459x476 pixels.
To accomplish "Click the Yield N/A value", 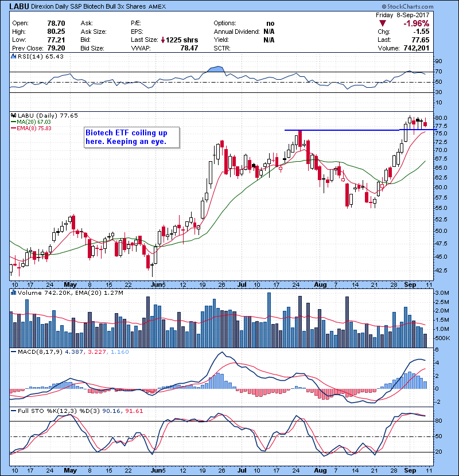I will pos(269,40).
